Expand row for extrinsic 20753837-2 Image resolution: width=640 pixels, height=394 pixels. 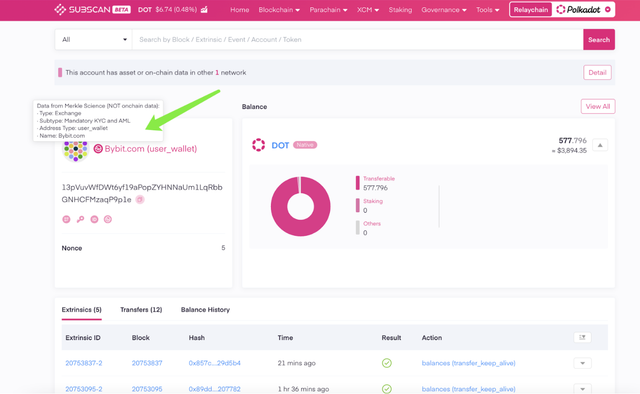pos(582,363)
